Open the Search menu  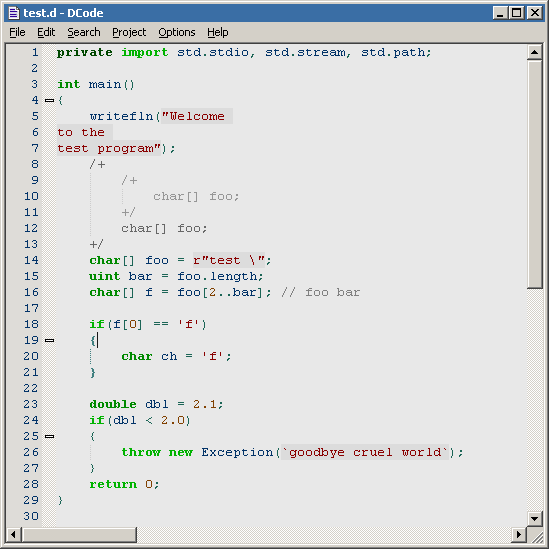click(84, 32)
